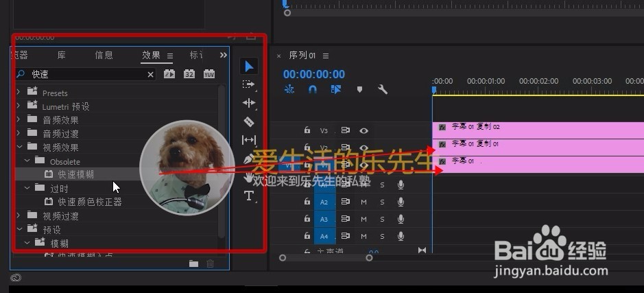
Task: Open 效果 panel menu
Action: [170, 56]
